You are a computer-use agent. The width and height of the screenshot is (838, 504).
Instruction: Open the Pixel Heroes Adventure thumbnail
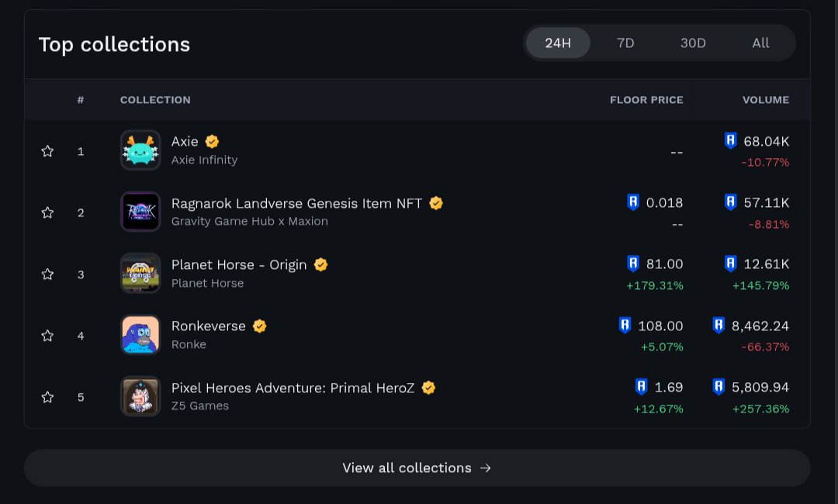[x=140, y=396]
